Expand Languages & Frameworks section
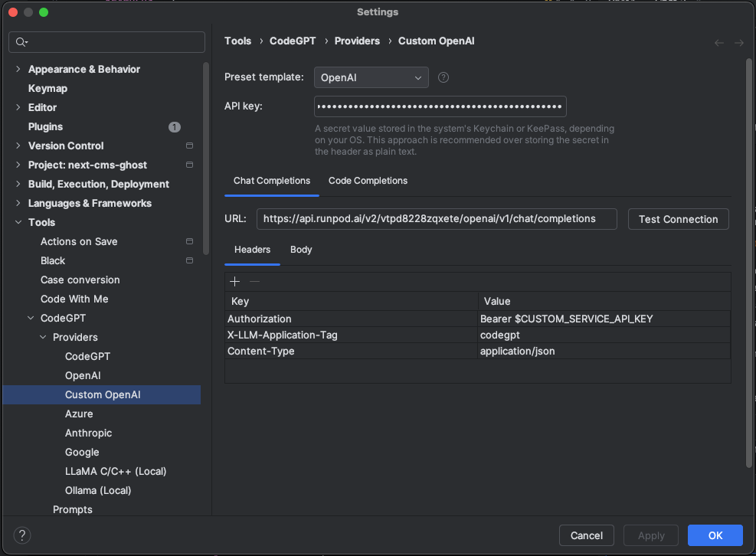Image resolution: width=756 pixels, height=556 pixels. pos(18,203)
